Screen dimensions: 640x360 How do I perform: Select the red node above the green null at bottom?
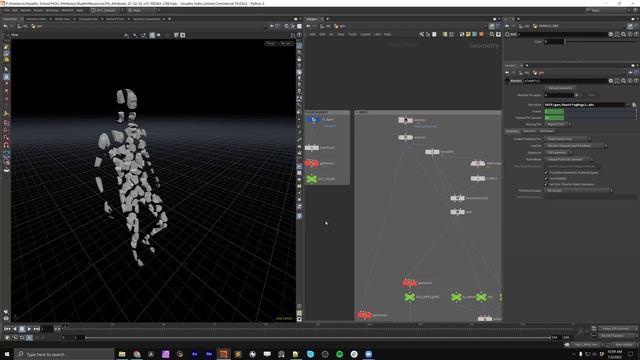click(409, 283)
